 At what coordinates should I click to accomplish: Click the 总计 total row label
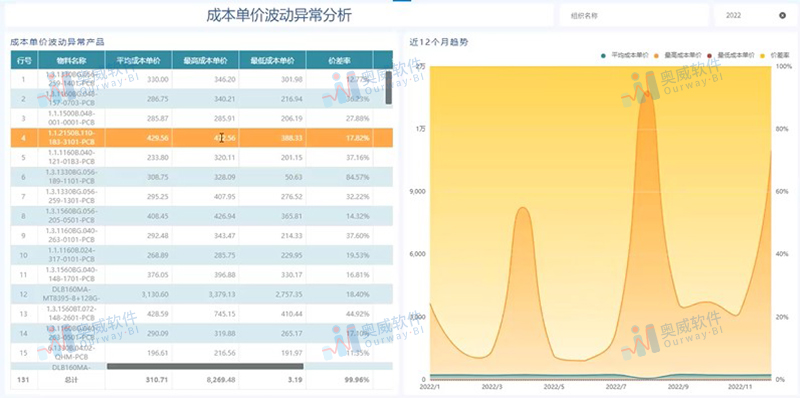[71, 380]
